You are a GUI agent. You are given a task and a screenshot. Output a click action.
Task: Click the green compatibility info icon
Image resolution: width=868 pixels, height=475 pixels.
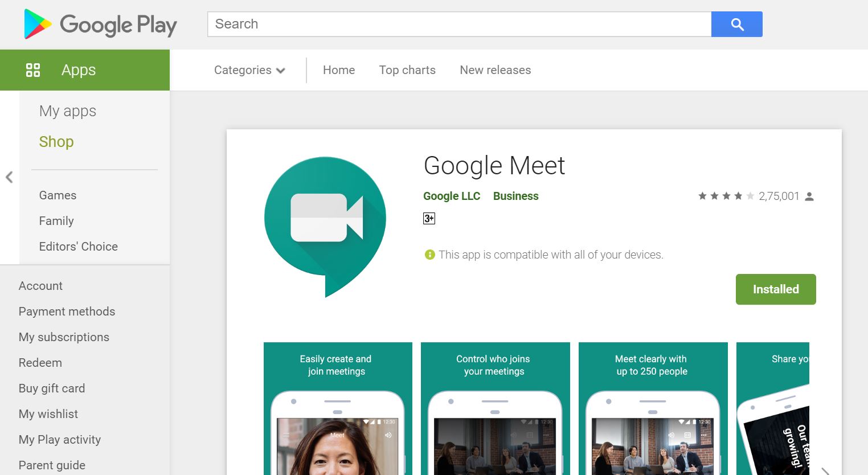click(x=430, y=255)
